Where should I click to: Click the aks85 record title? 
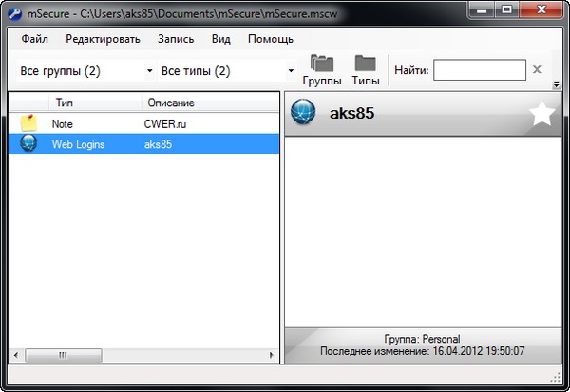pyautogui.click(x=351, y=113)
